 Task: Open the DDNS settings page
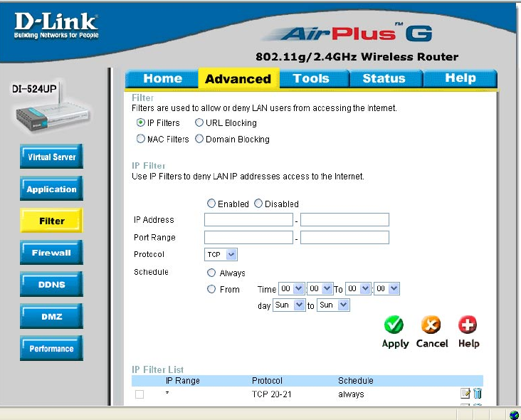pyautogui.click(x=51, y=285)
